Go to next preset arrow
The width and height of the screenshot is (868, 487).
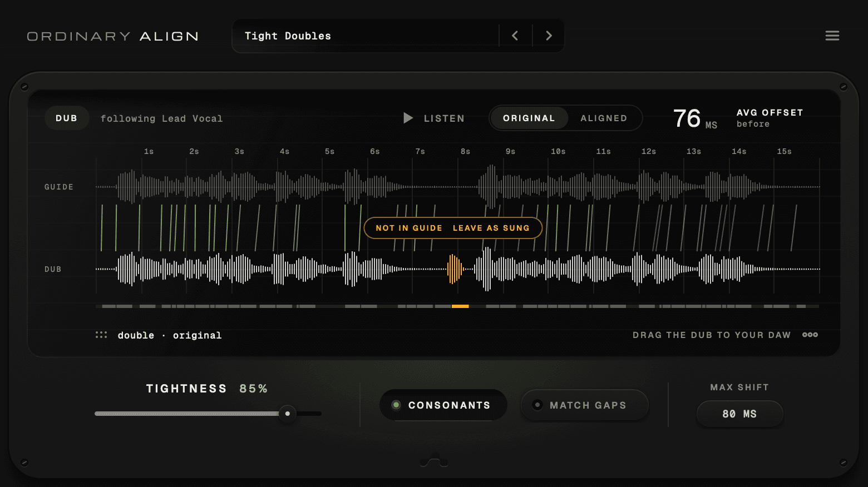549,36
